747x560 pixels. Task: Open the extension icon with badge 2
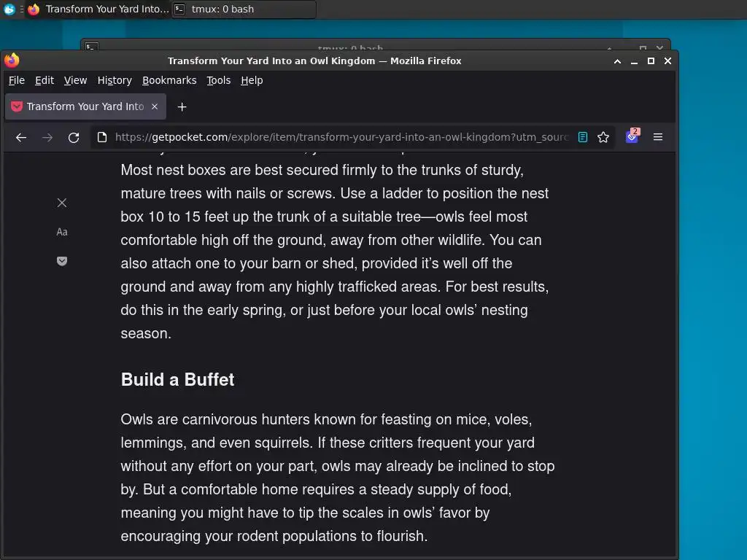tap(632, 137)
